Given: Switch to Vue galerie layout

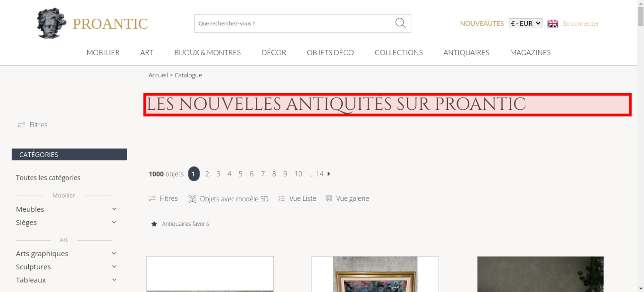Looking at the screenshot, I should tap(347, 198).
